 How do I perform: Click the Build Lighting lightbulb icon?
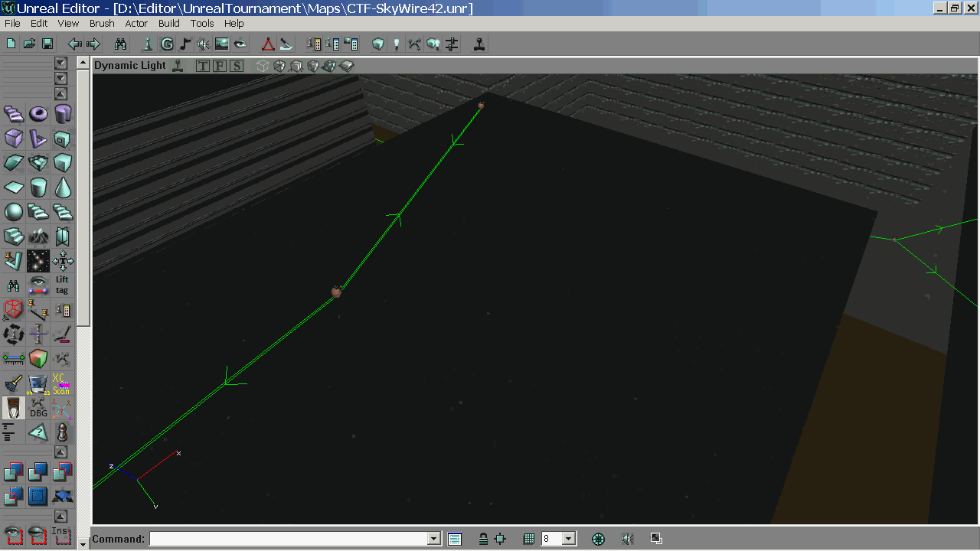[x=397, y=44]
